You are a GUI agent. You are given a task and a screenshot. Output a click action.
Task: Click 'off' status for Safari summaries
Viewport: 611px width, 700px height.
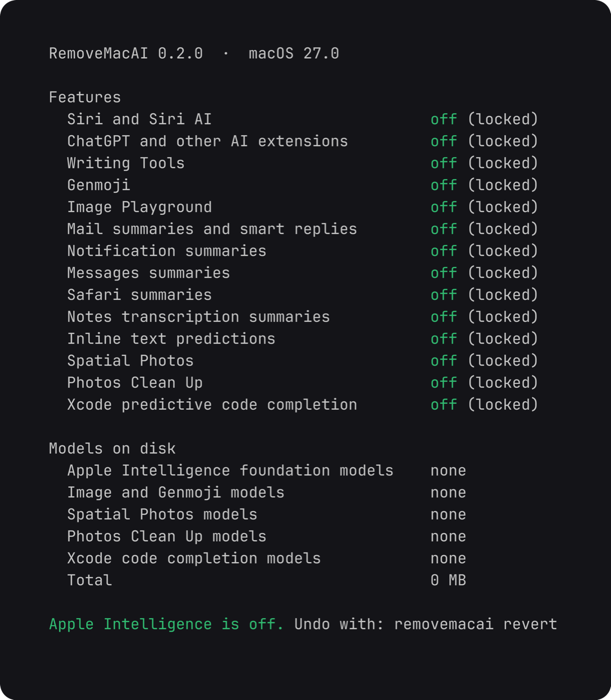tap(444, 295)
